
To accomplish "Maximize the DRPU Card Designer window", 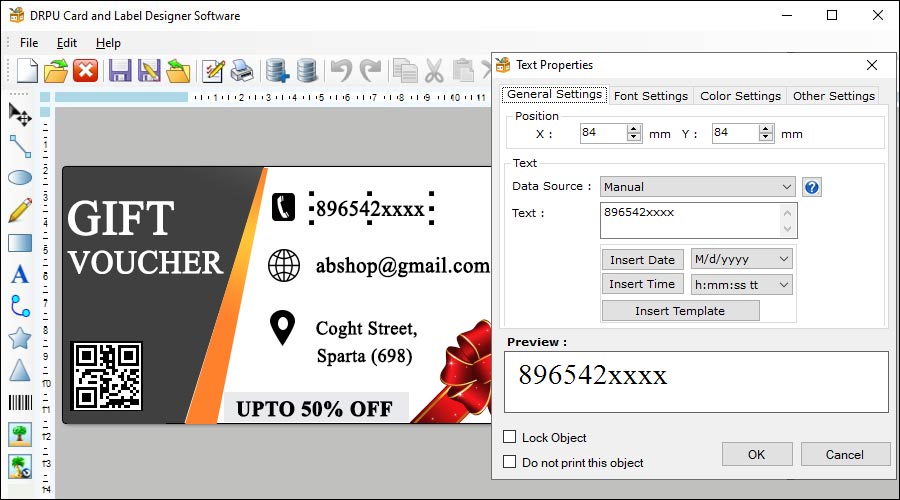I will 832,15.
